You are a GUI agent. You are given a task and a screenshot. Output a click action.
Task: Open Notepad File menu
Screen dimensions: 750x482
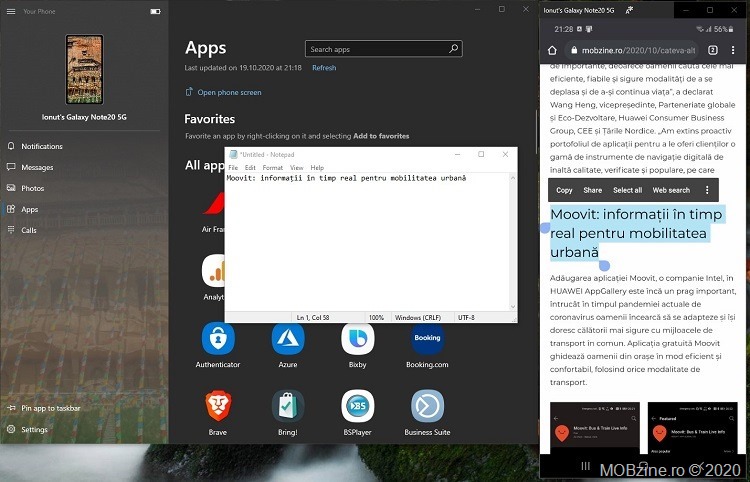[233, 168]
